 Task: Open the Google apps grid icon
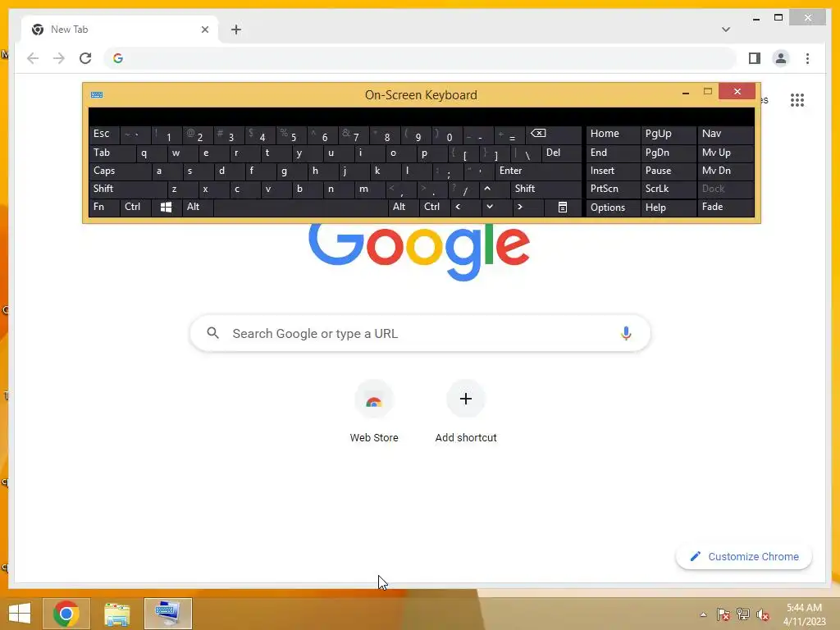click(x=797, y=100)
